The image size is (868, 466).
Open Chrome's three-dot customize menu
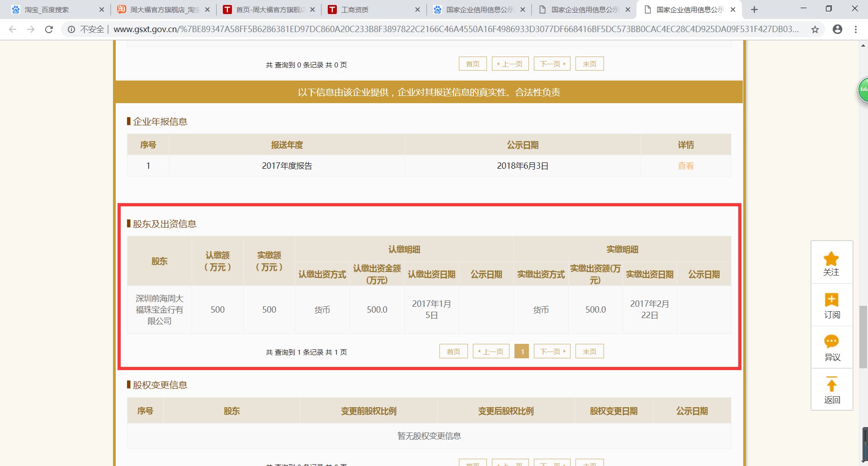[855, 29]
